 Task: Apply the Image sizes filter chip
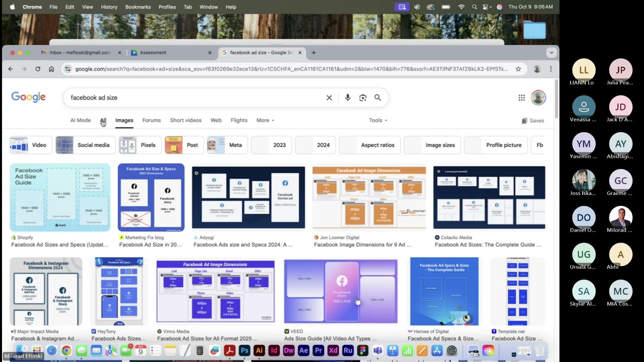click(x=433, y=145)
